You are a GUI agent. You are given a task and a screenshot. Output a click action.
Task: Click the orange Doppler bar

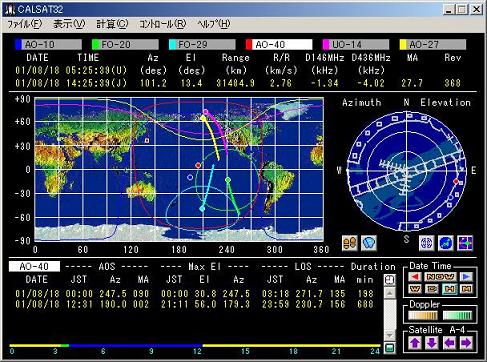point(423,315)
